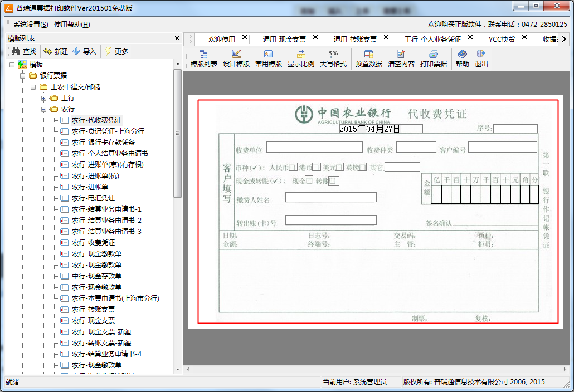Check the 英镑 currency box
Image resolution: width=574 pixels, height=392 pixels.
click(x=362, y=167)
